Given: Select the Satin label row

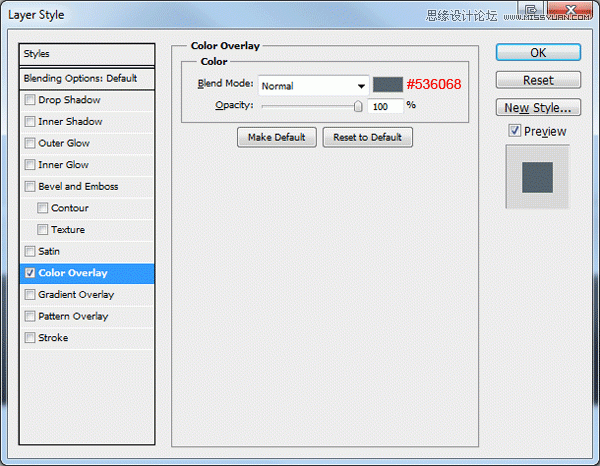Looking at the screenshot, I should click(87, 251).
